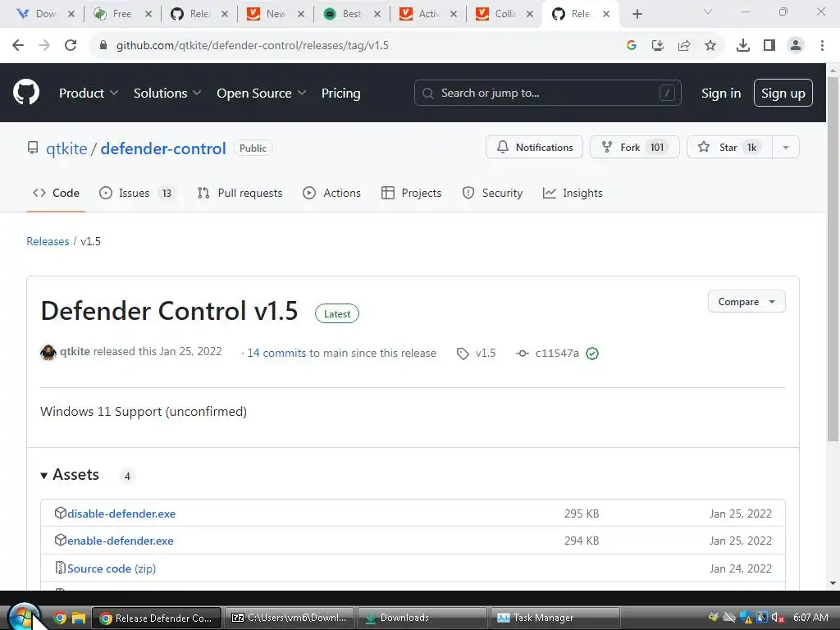
Task: Open Chrome three-dot menu
Action: click(x=822, y=46)
